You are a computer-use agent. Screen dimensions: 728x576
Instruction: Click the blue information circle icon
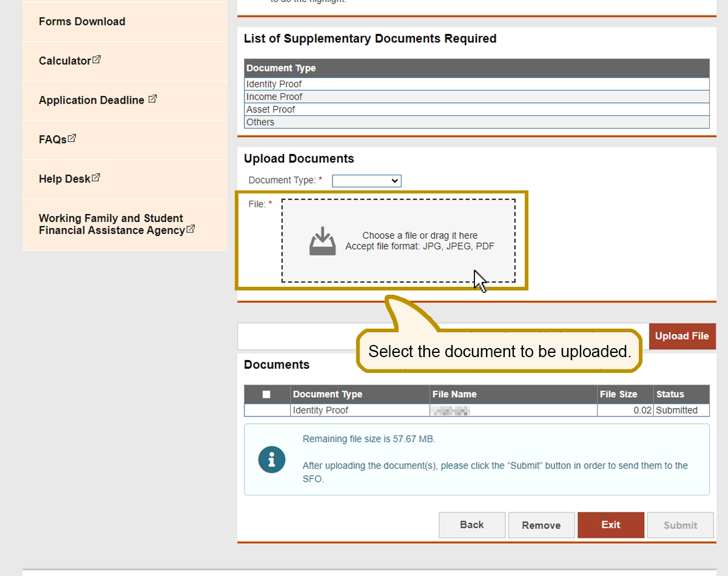(x=271, y=460)
